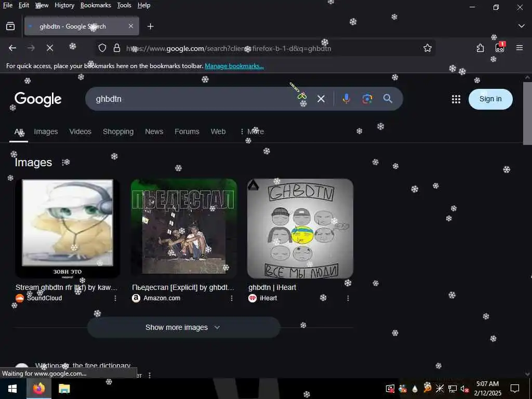Bookmark this page with the star icon
The width and height of the screenshot is (532, 399).
[427, 48]
